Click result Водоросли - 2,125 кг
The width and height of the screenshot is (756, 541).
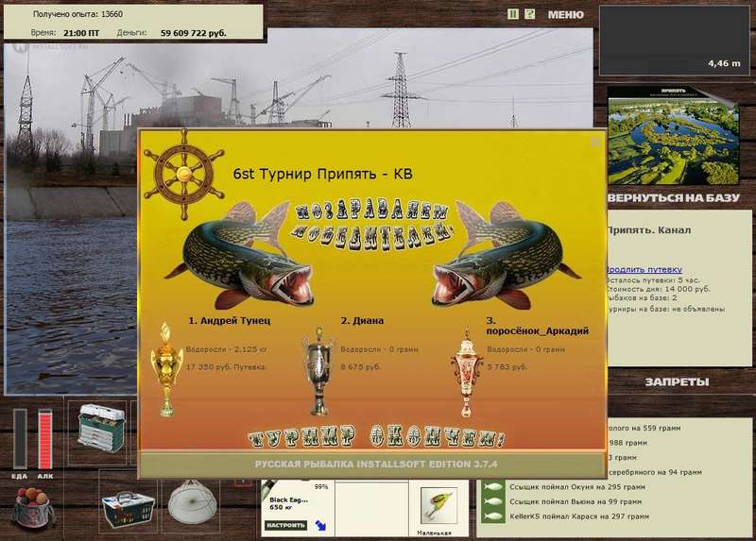click(227, 349)
